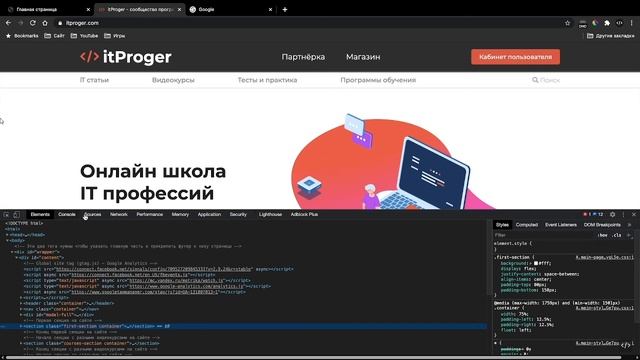This screenshot has height=360, width=640.
Task: Click the colorful extension icon in toolbar
Action: (x=595, y=23)
